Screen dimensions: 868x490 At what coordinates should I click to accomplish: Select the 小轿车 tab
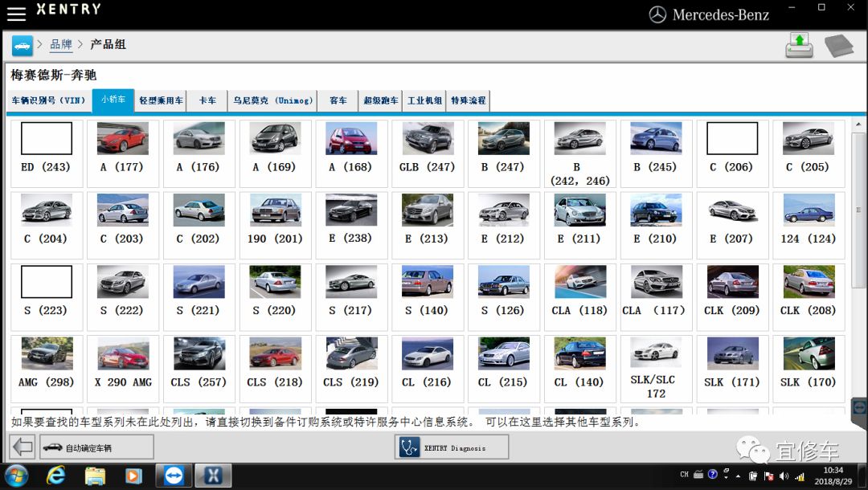coord(113,100)
